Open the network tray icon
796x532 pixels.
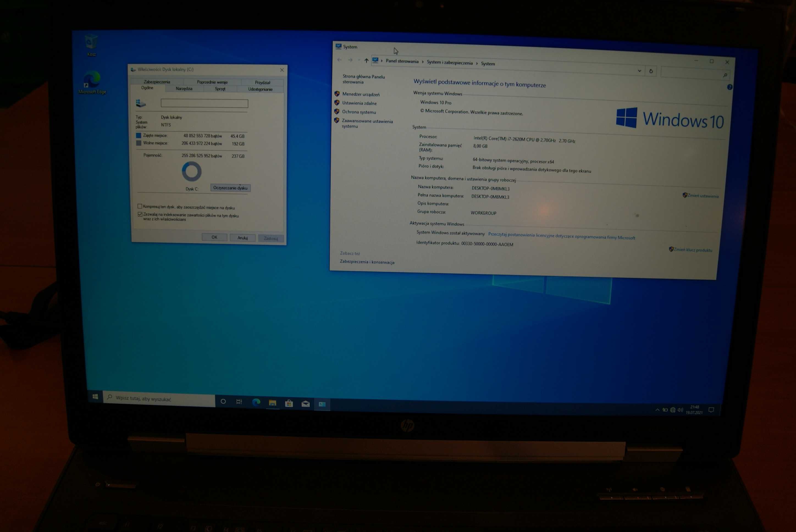(673, 410)
